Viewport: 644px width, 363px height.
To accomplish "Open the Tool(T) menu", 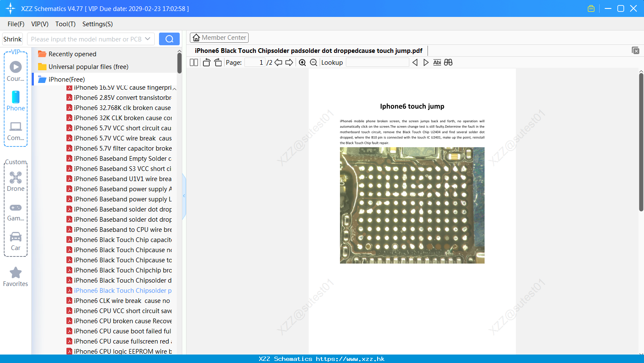I will (66, 24).
